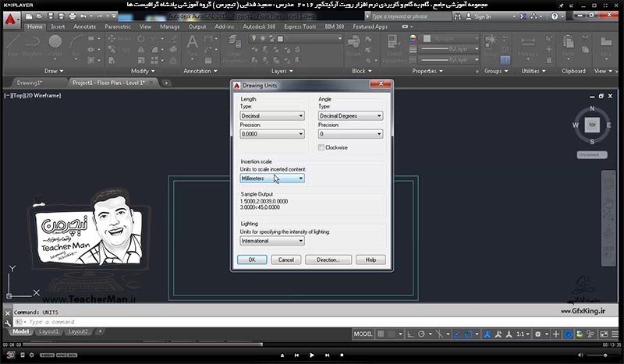
Task: Select the Circle tool in the Draw panel
Action: pos(55,46)
